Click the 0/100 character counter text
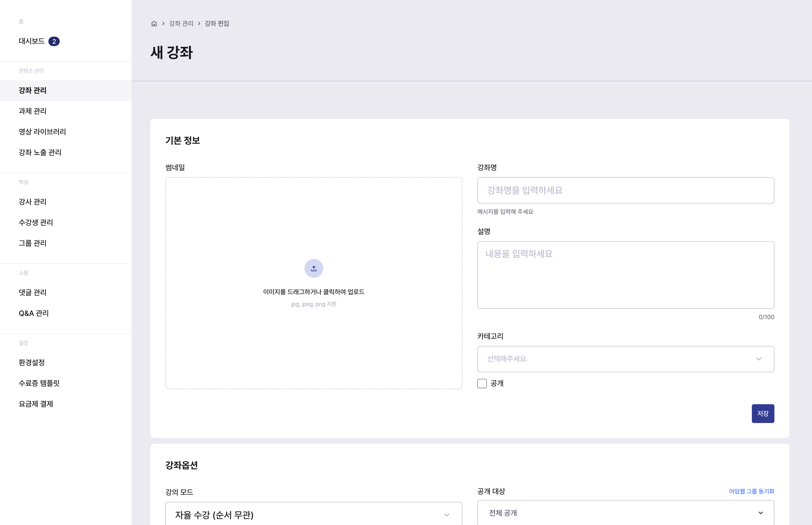 tap(766, 317)
